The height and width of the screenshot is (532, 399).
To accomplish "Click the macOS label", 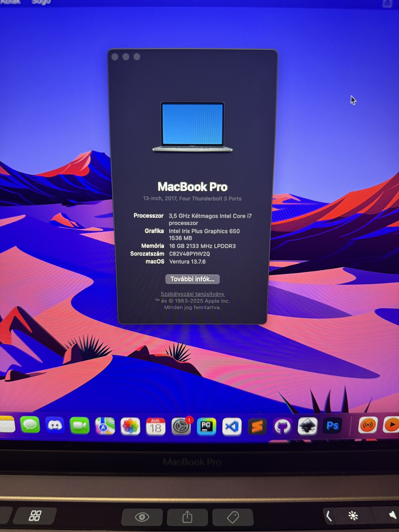I will click(x=155, y=262).
